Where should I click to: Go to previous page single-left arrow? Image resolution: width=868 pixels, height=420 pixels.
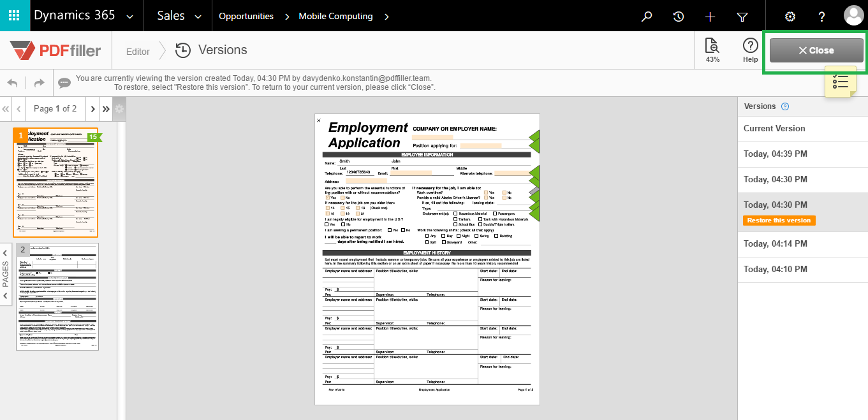pos(18,109)
